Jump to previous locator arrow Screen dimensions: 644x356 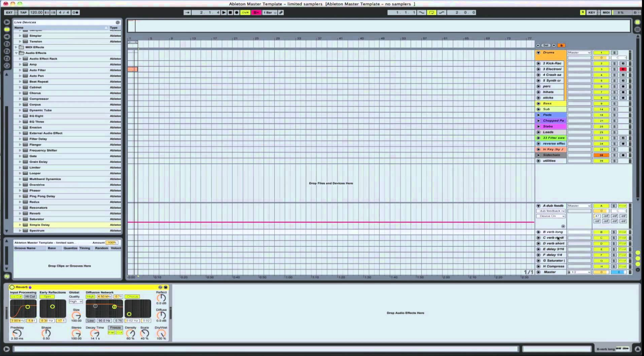[x=538, y=45]
